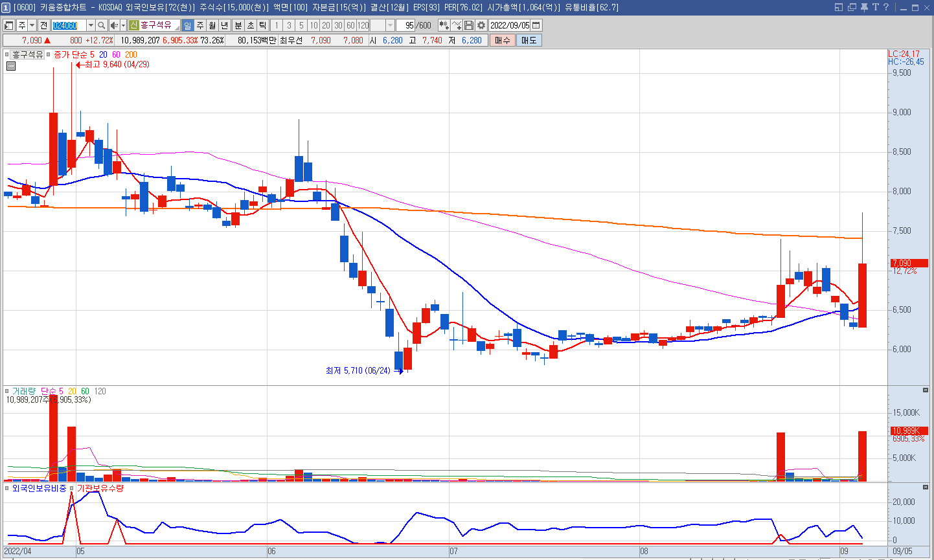Click the chart layout icon at toolbar start

click(9, 25)
